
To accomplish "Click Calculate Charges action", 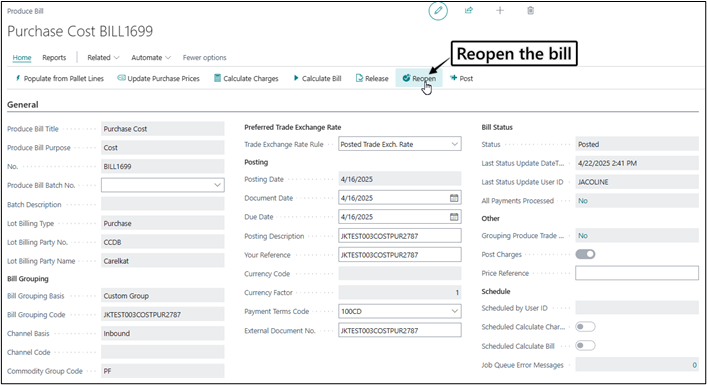I will point(246,78).
